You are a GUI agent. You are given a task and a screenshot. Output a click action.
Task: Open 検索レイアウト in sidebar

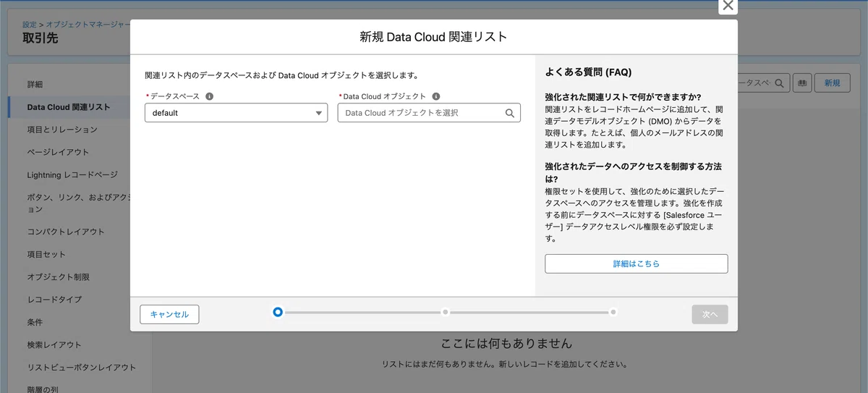tap(54, 345)
